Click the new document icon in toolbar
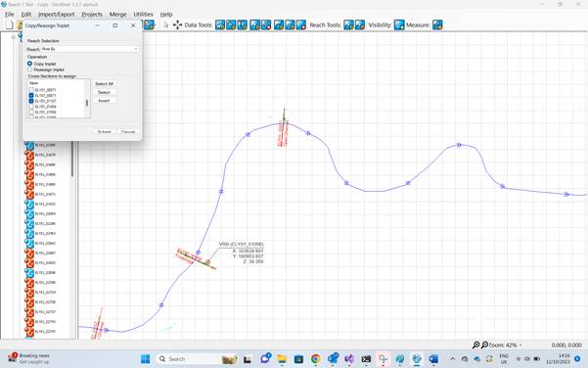 (x=10, y=25)
